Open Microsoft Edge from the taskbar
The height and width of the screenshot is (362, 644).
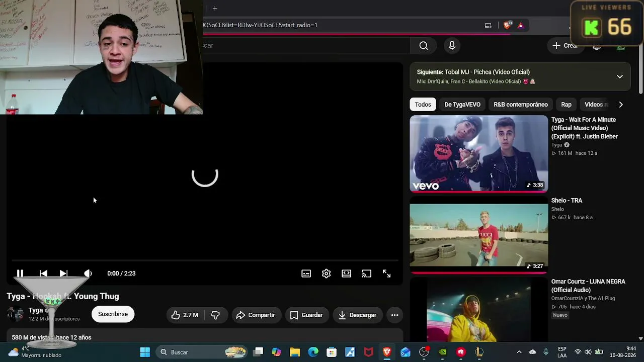pyautogui.click(x=313, y=352)
